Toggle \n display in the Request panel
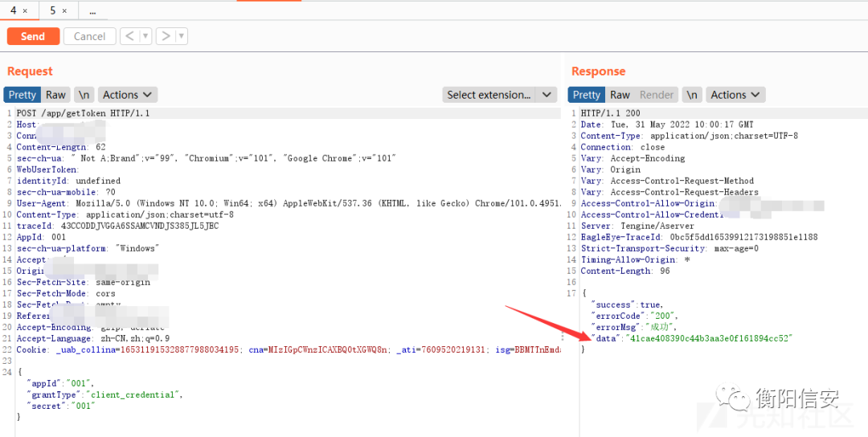868x437 pixels. click(x=84, y=95)
